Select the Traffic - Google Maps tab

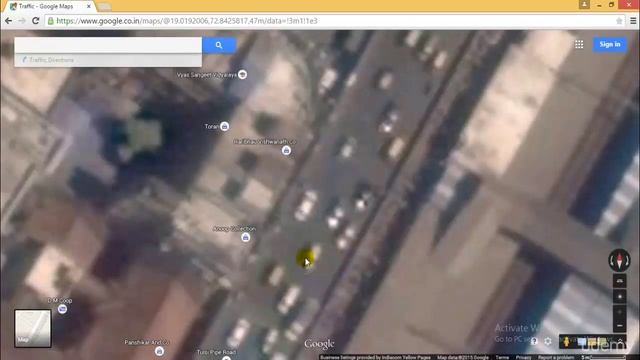pyautogui.click(x=49, y=6)
